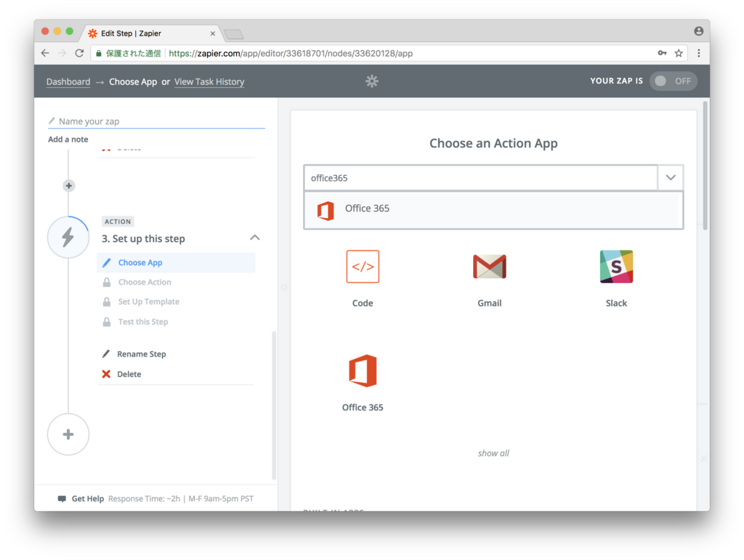Click the Rename Step text
This screenshot has width=744, height=560.
(x=142, y=354)
